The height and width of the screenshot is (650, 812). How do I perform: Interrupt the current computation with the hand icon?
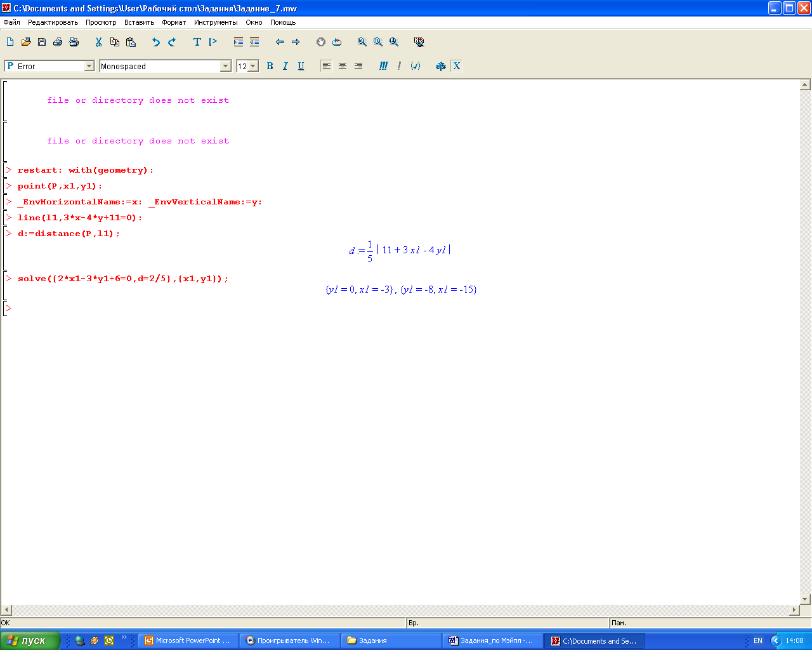(320, 42)
